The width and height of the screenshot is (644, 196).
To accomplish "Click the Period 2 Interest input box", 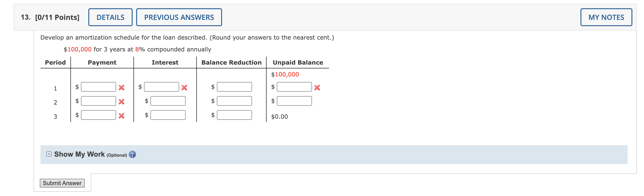I will click(x=167, y=101).
